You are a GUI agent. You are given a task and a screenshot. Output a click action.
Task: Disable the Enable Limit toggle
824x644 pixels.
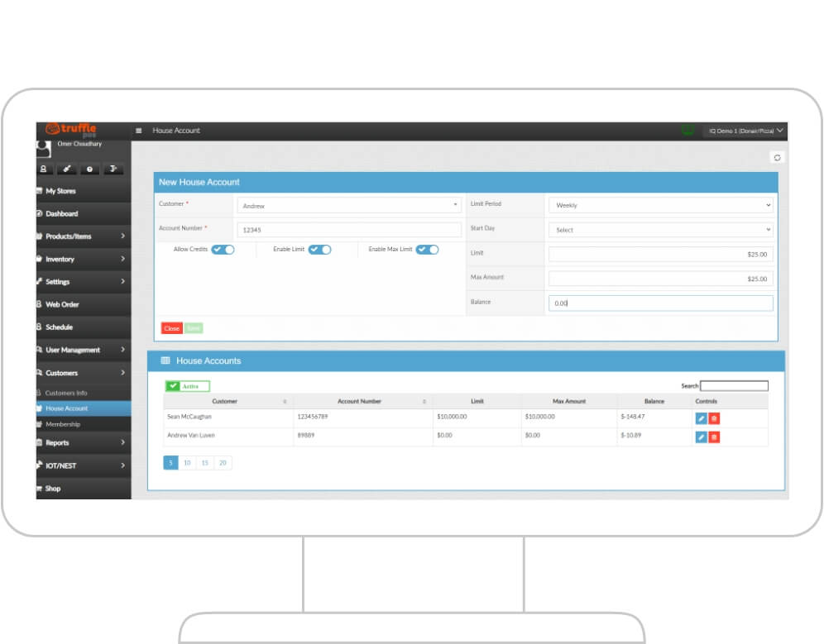click(322, 249)
